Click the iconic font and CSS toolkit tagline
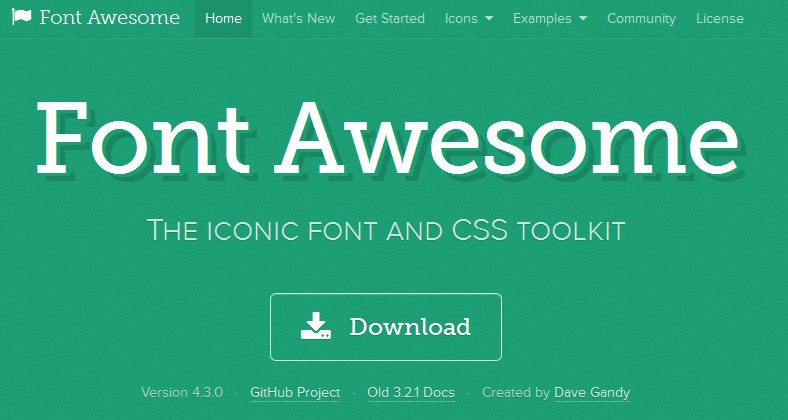 386,230
